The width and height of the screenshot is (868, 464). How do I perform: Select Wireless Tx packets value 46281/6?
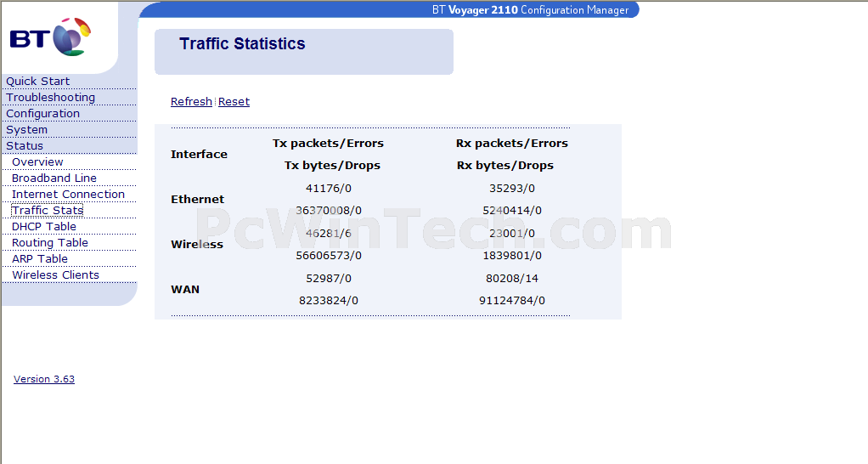pos(329,233)
